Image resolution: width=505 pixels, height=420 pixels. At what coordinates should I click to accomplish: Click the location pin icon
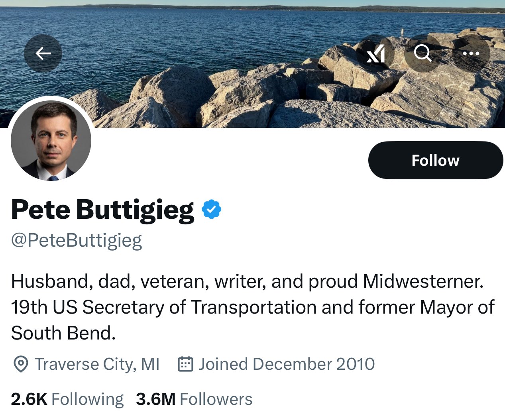pyautogui.click(x=21, y=364)
